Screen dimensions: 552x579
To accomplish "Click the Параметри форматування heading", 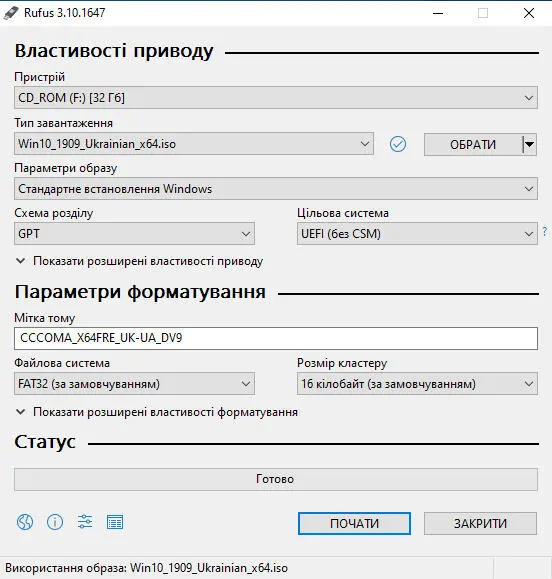I will coord(140,292).
